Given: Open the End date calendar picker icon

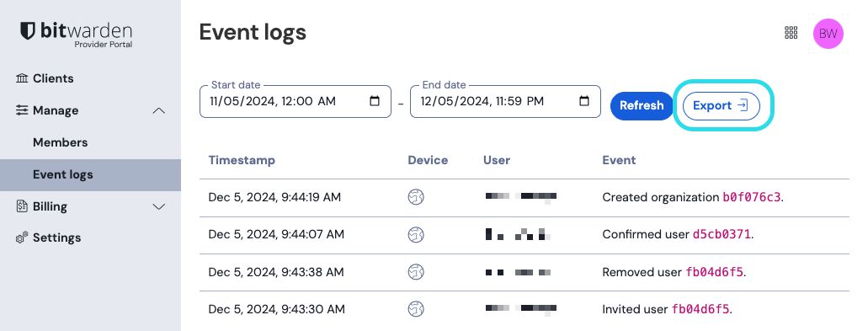Looking at the screenshot, I should click(x=584, y=101).
